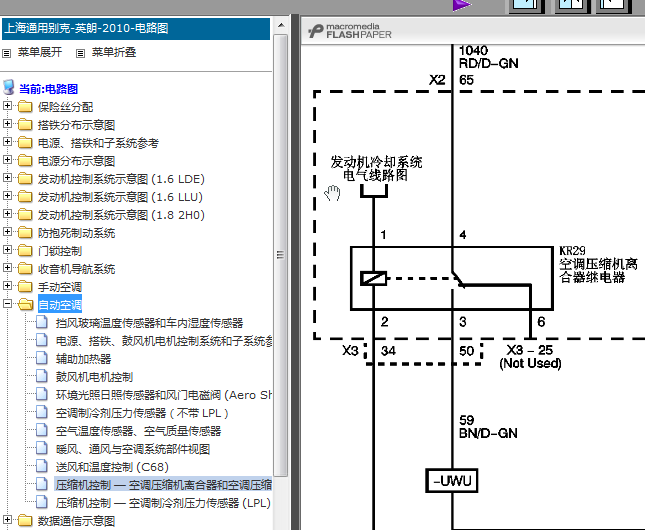Expand the 保险丝分配 folder
The width and height of the screenshot is (645, 530).
7,106
